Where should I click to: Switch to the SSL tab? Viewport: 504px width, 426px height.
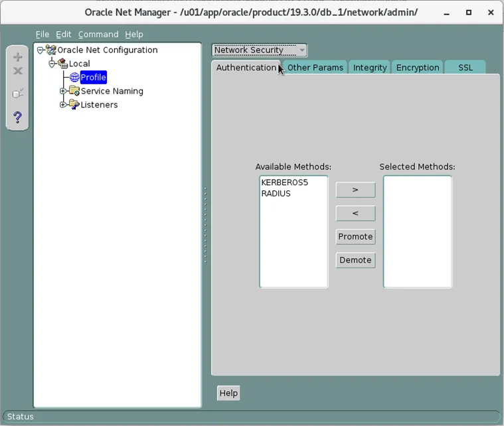[465, 68]
